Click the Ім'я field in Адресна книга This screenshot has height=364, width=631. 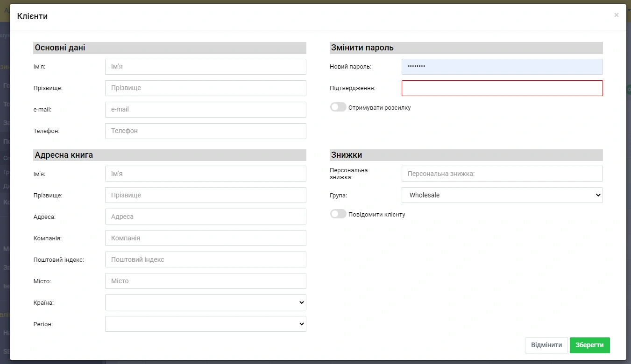[x=206, y=174]
